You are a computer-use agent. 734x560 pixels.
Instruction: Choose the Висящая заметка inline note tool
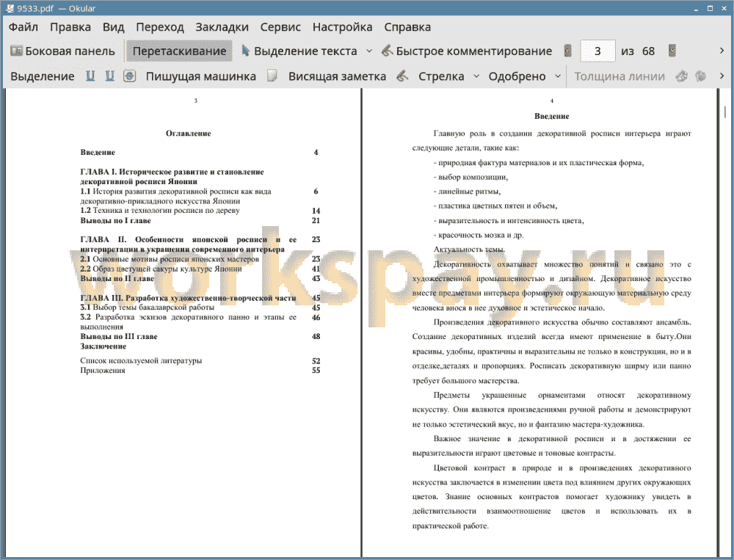pyautogui.click(x=337, y=76)
